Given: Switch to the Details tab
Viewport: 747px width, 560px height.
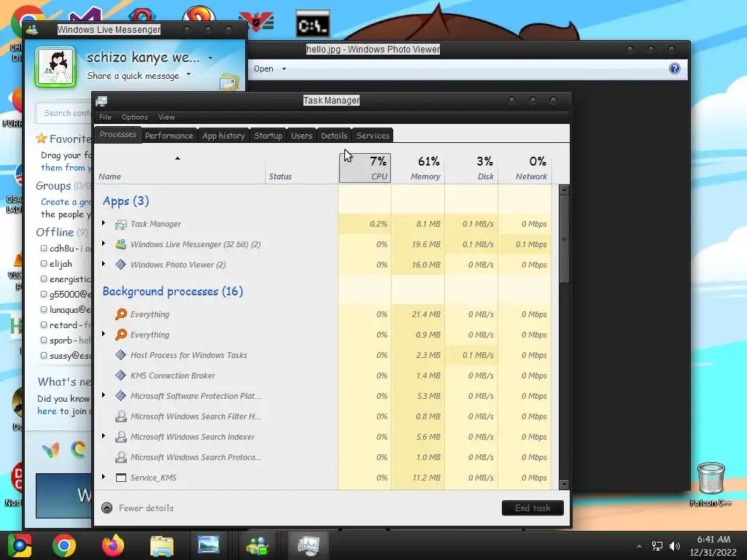Looking at the screenshot, I should coord(334,136).
